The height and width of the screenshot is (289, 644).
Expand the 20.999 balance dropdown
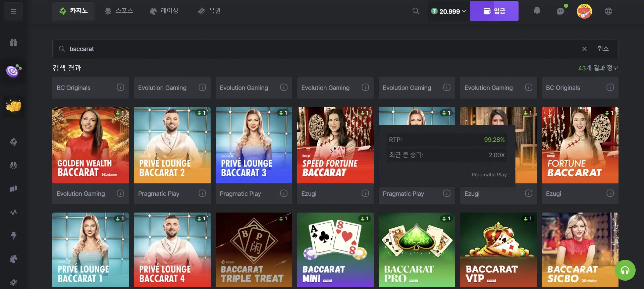click(449, 11)
